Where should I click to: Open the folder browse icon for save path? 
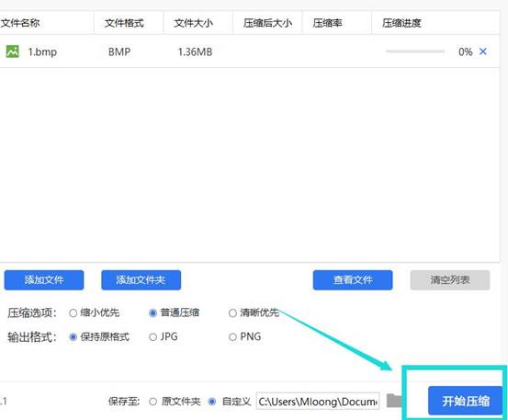[394, 401]
